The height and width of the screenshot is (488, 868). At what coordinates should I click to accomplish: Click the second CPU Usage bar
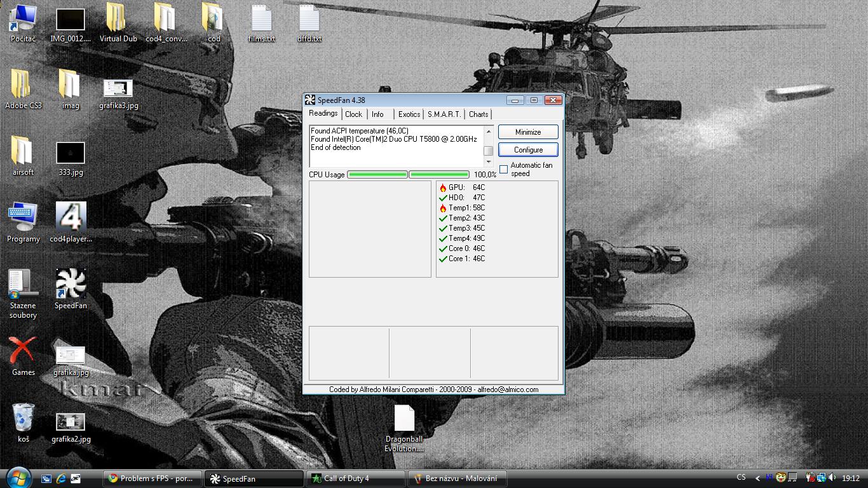(x=439, y=175)
